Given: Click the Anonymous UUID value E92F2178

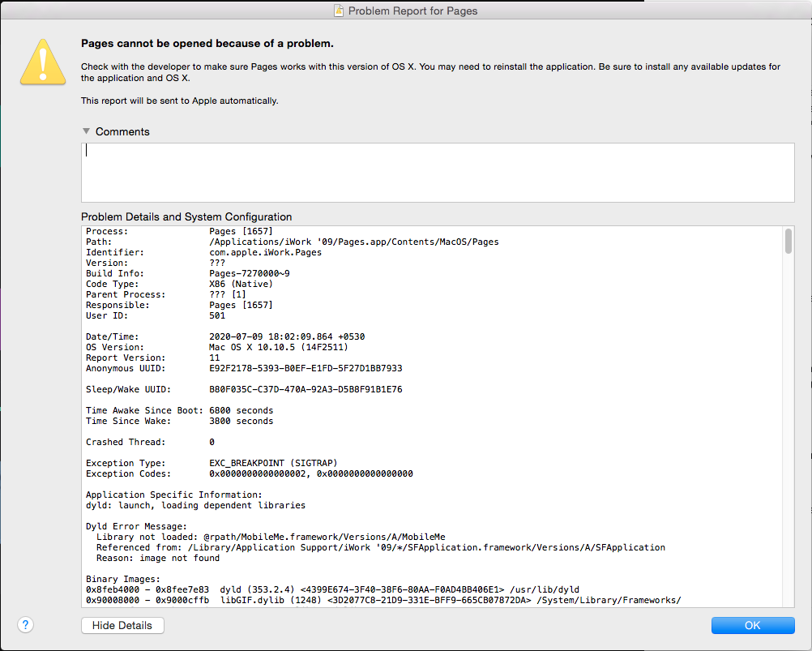Looking at the screenshot, I should click(x=306, y=368).
